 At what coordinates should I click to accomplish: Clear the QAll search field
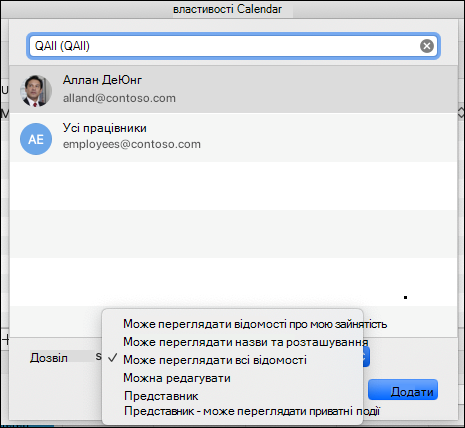coord(427,46)
